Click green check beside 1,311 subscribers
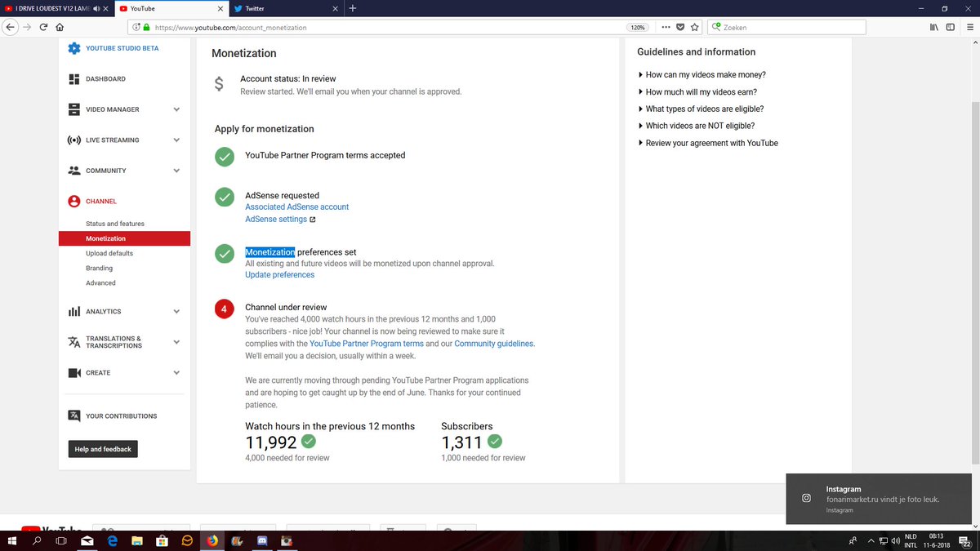 [x=495, y=442]
